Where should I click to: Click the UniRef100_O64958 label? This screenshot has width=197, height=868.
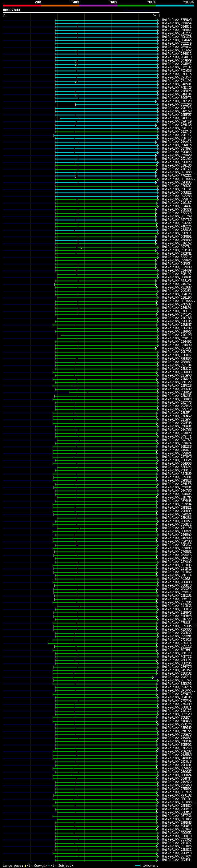click(x=177, y=463)
